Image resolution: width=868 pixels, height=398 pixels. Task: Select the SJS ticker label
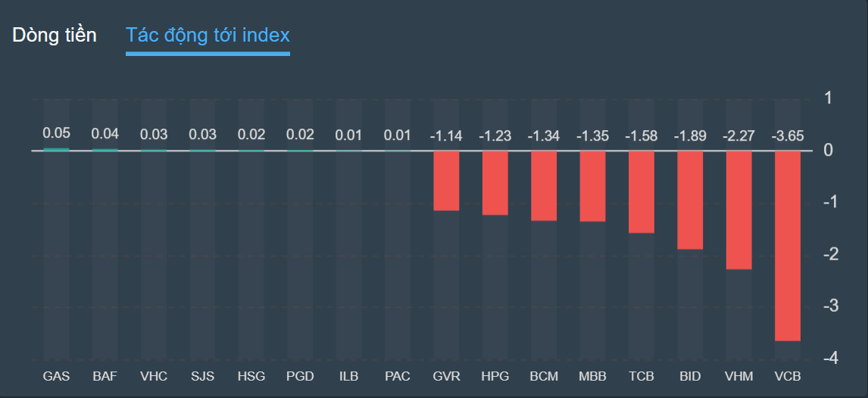point(202,376)
